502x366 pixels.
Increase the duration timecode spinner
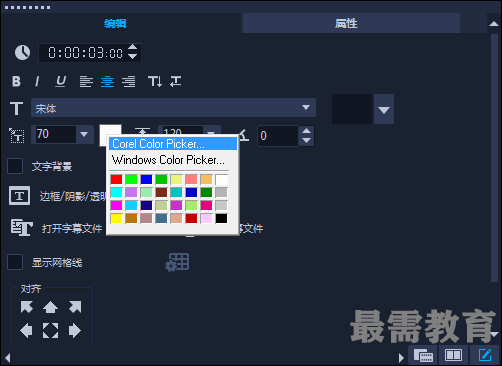tap(132, 48)
